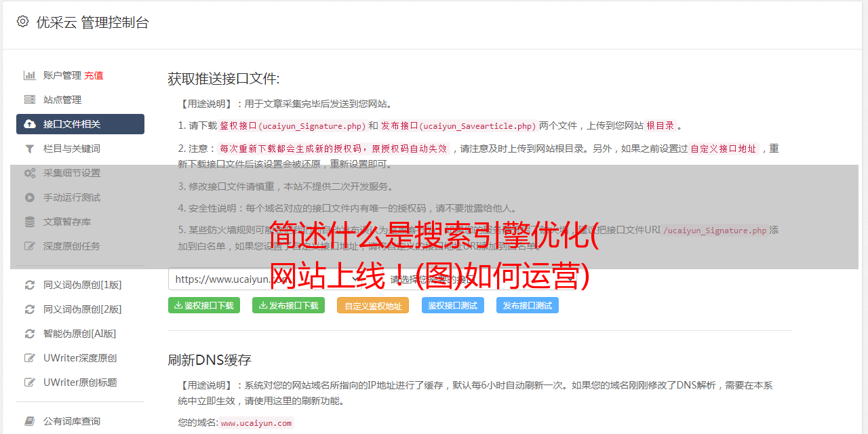Click the refresh icon for 同义词伪原创[1版]

[30, 285]
